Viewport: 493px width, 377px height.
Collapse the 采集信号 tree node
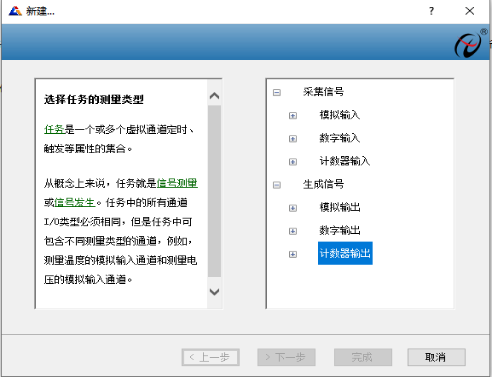[277, 92]
